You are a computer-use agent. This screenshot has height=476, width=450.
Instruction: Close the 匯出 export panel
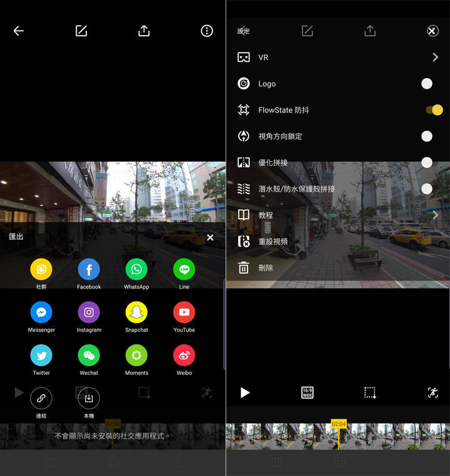click(210, 237)
